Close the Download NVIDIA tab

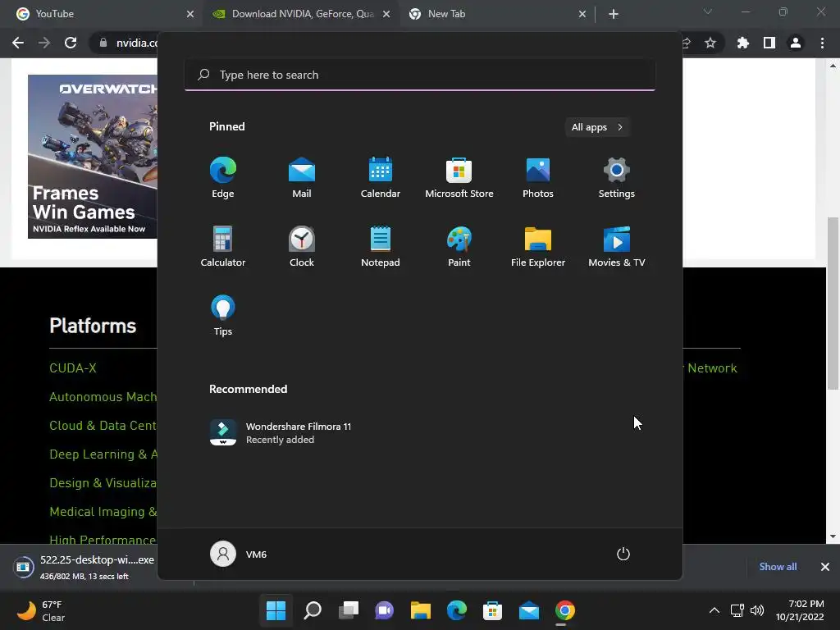386,14
